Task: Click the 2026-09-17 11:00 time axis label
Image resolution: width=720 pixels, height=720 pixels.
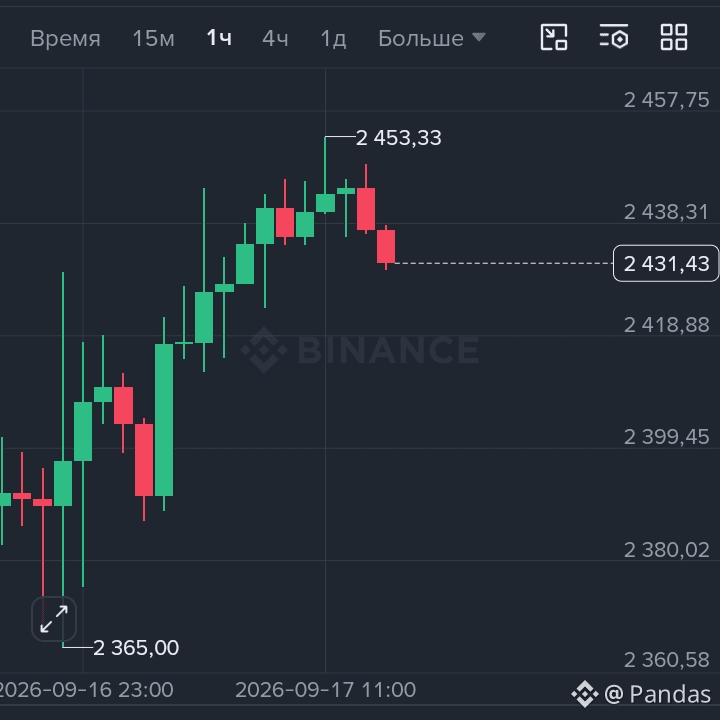Action: (326, 690)
